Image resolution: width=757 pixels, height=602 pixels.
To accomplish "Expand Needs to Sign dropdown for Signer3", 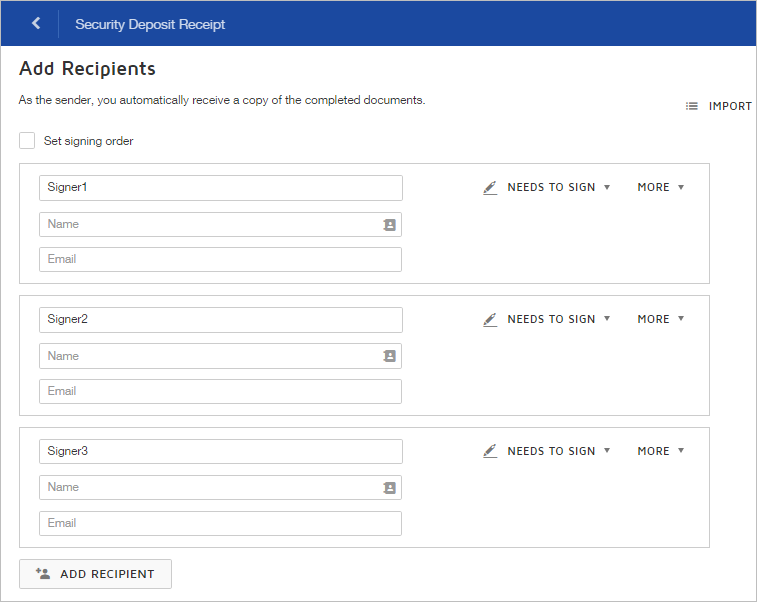I will [x=558, y=451].
